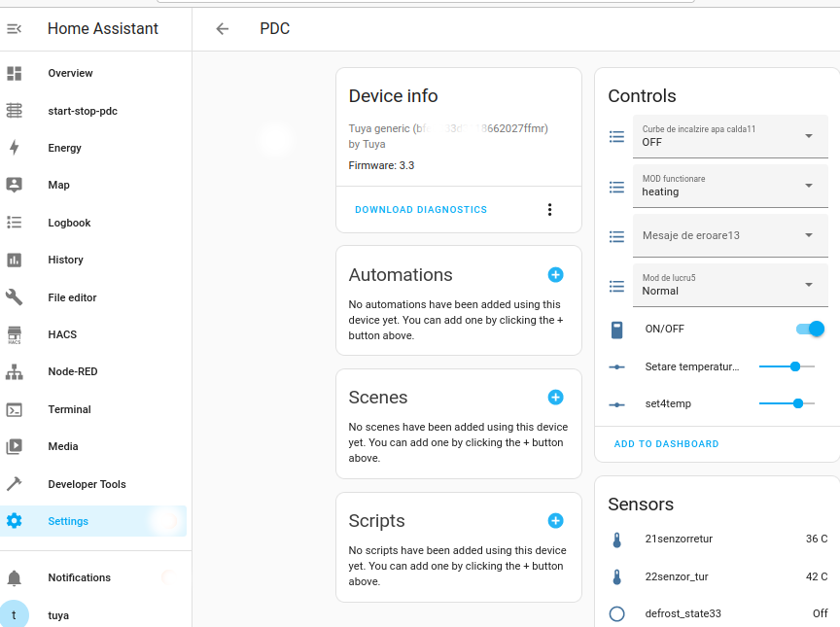The height and width of the screenshot is (627, 840).
Task: Click Download Diagnostics button
Action: (x=421, y=210)
